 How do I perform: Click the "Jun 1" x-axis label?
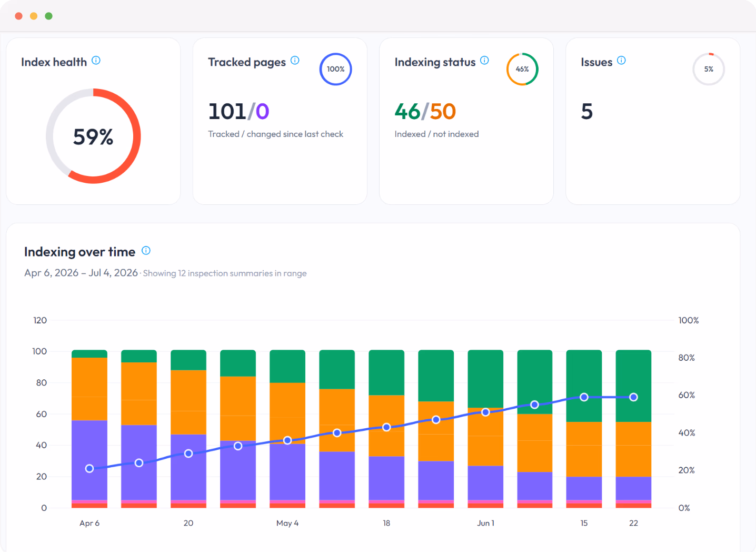pos(485,523)
